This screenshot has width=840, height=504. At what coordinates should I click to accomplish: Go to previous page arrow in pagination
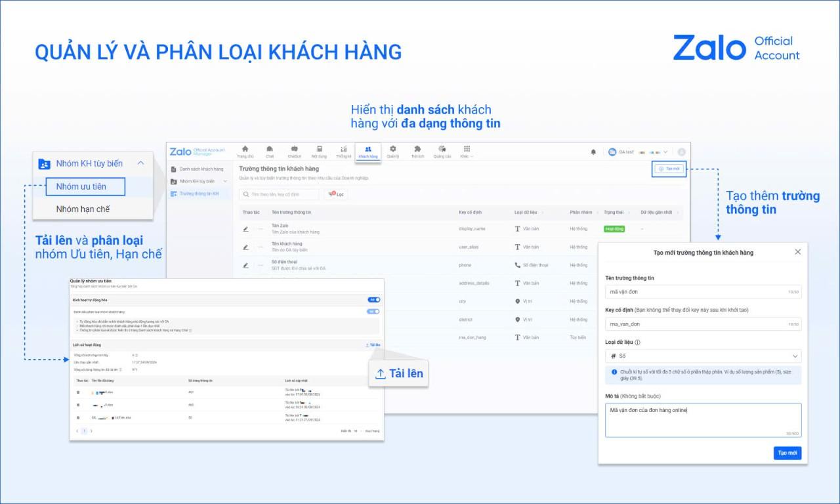77,431
